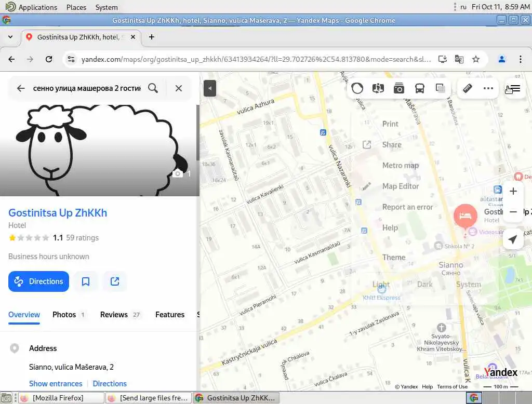Click the Khit! Ekspress map label
The width and height of the screenshot is (532, 404).
coord(381,298)
